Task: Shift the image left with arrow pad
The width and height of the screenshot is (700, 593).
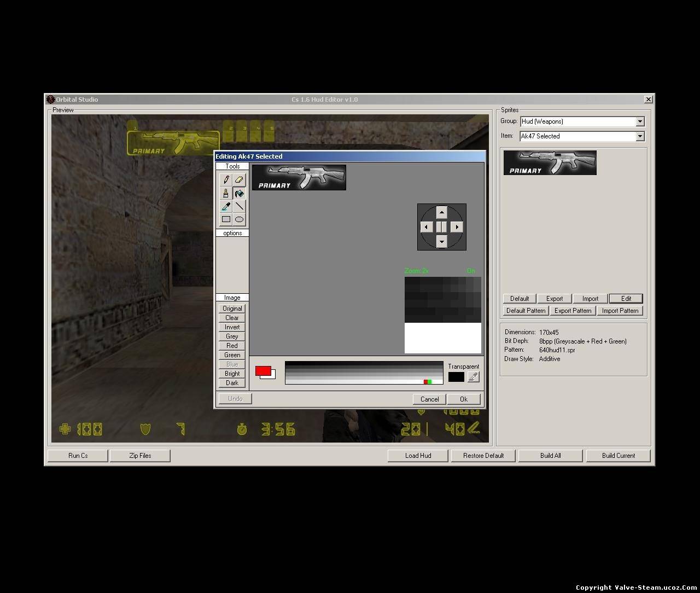Action: point(427,227)
